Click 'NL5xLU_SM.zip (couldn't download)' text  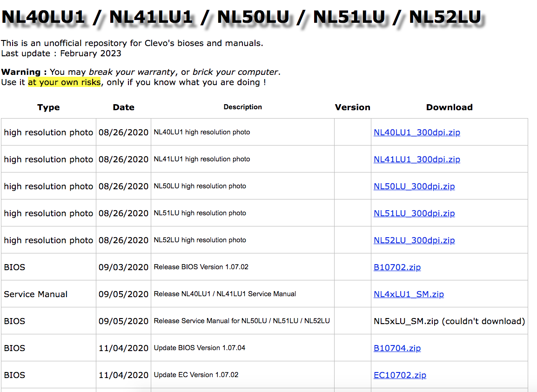(x=450, y=321)
